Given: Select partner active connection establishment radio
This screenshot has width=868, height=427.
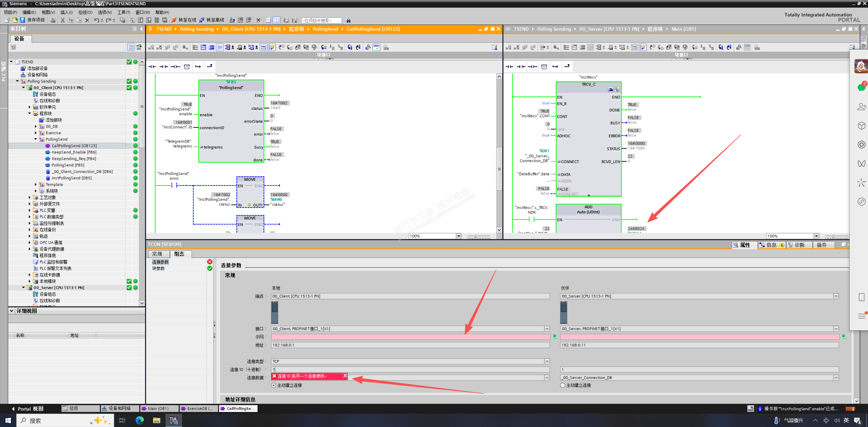Looking at the screenshot, I should click(x=562, y=385).
